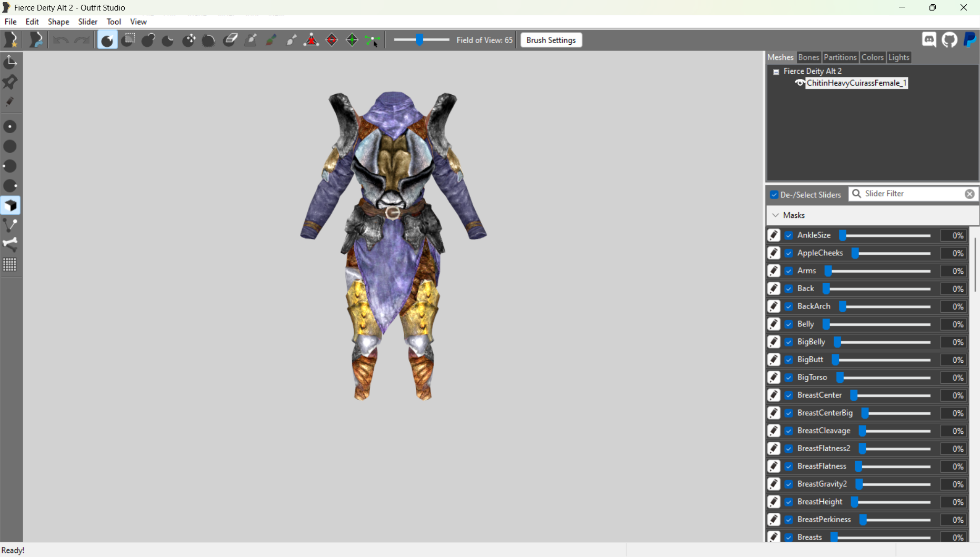This screenshot has height=557, width=980.
Task: Open the GitHub link icon
Action: tap(949, 40)
